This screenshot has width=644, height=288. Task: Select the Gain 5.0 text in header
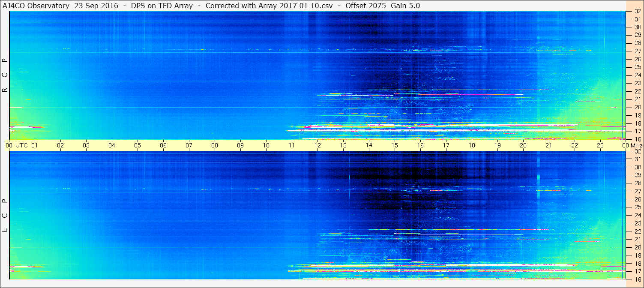click(405, 6)
